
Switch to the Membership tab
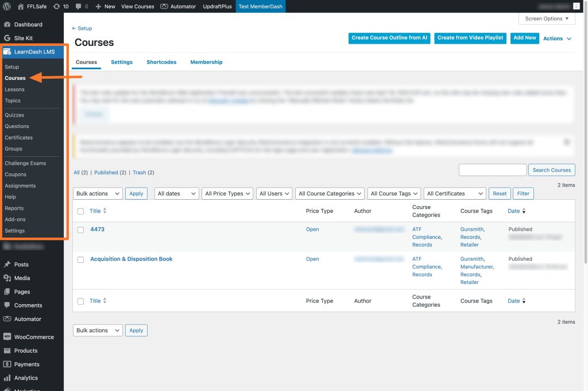coord(206,62)
